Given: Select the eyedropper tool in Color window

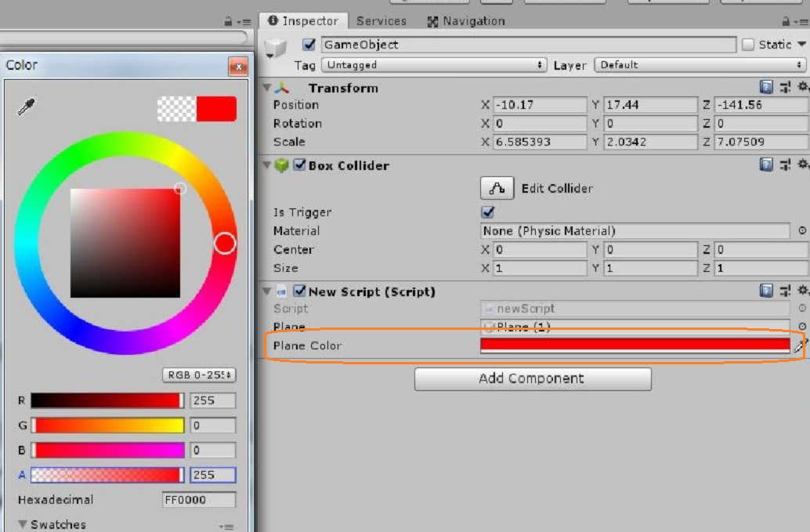Looking at the screenshot, I should (27, 107).
